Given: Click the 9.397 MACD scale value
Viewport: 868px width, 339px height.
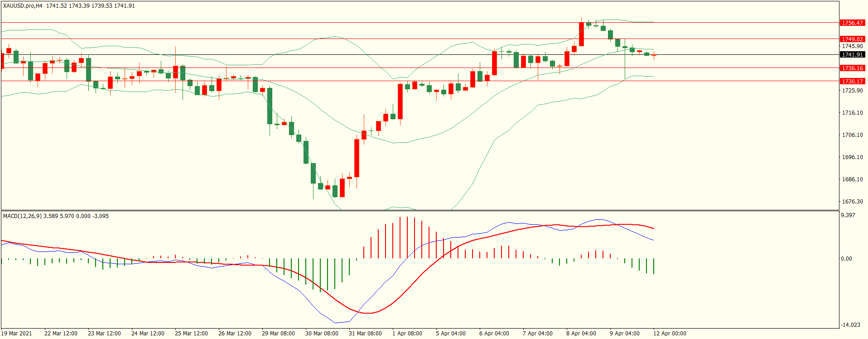Looking at the screenshot, I should tap(848, 215).
